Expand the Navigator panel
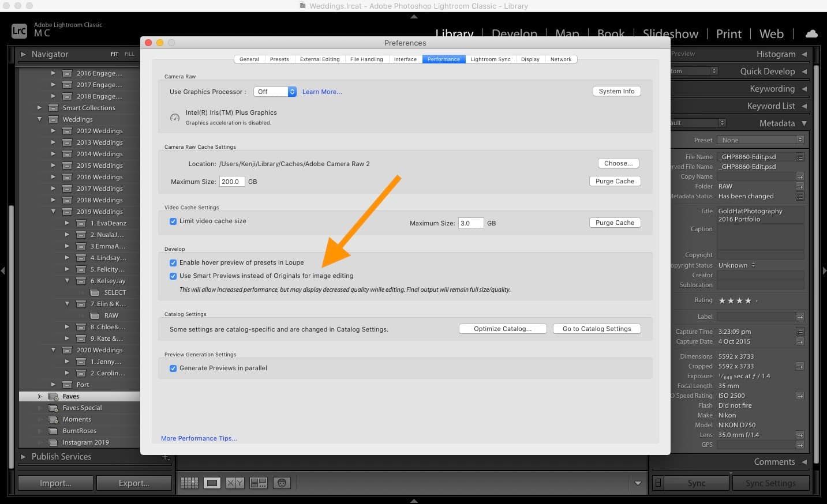This screenshot has height=504, width=827. pyautogui.click(x=23, y=54)
